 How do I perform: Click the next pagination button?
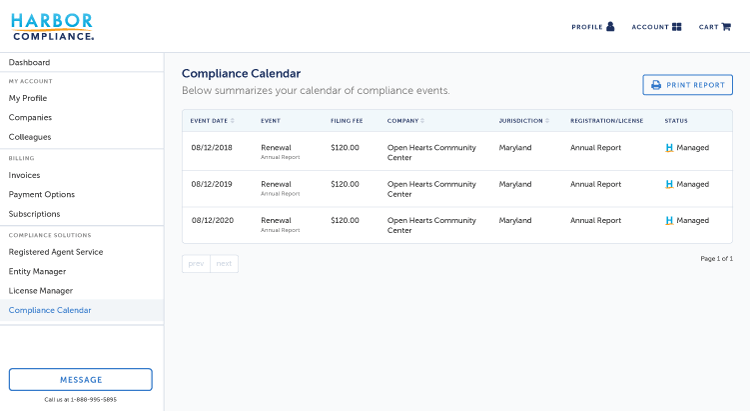(224, 264)
